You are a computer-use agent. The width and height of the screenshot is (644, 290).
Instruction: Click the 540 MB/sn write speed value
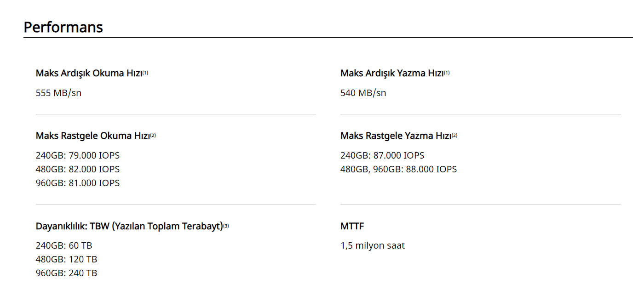tap(363, 93)
